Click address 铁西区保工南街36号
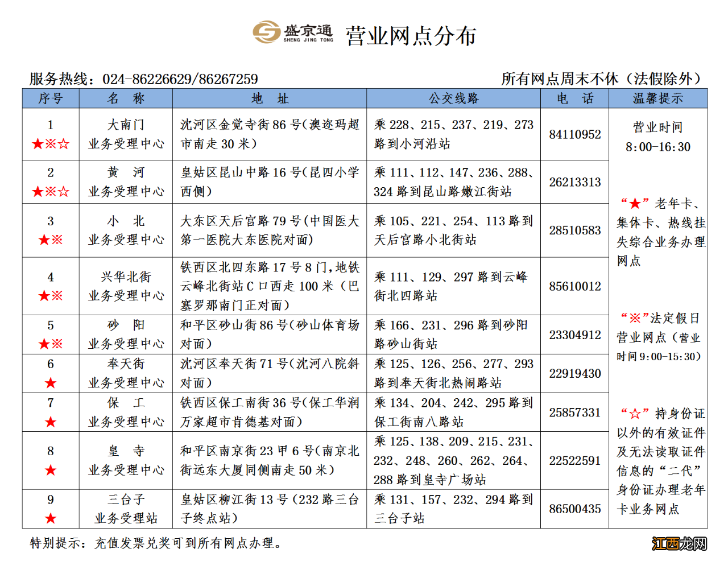 tap(270, 412)
